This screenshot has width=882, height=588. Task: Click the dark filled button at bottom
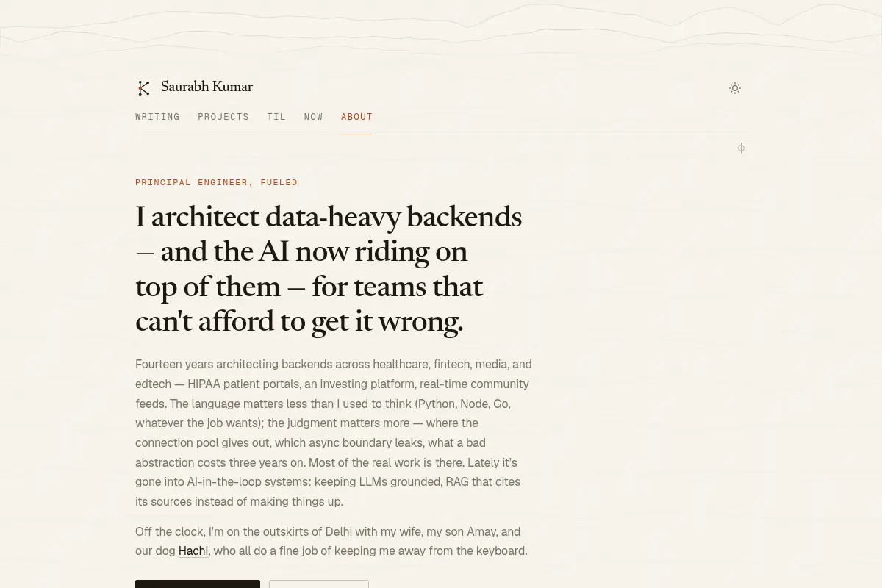[x=198, y=584]
